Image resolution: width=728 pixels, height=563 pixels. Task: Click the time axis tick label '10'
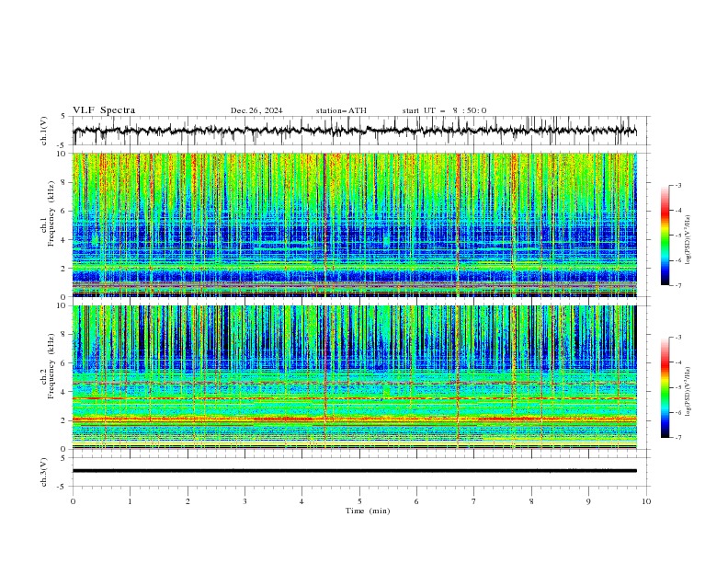646,501
